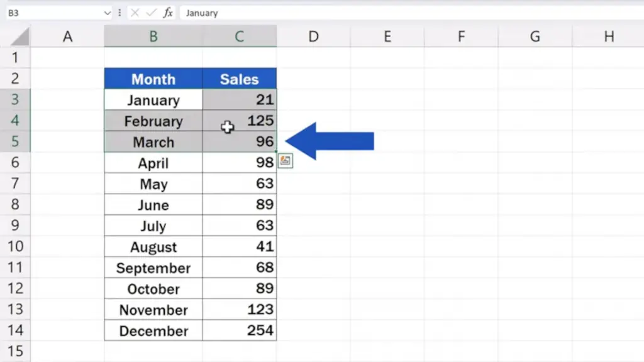This screenshot has height=362, width=644.
Task: Open the Quick Analysis icon below selection
Action: tap(285, 160)
